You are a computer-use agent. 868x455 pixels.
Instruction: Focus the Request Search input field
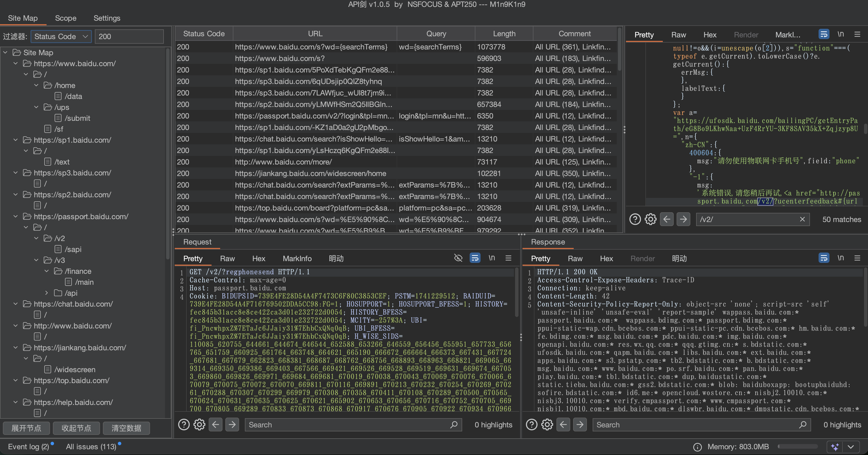pyautogui.click(x=353, y=425)
